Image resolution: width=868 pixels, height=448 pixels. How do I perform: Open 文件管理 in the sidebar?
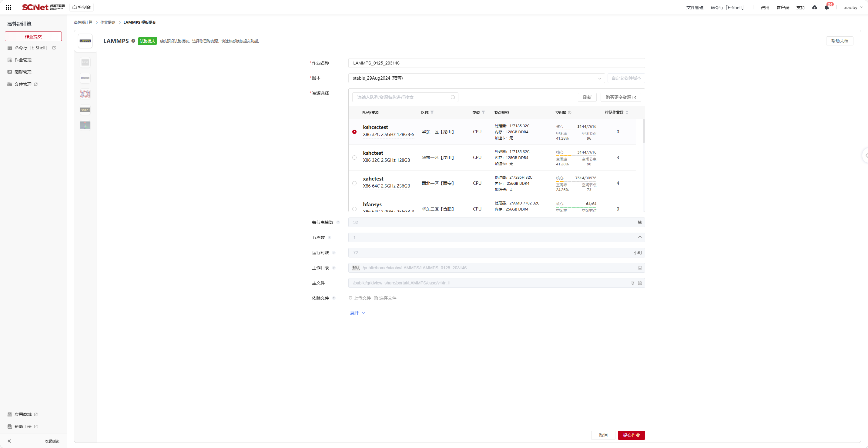[22, 84]
